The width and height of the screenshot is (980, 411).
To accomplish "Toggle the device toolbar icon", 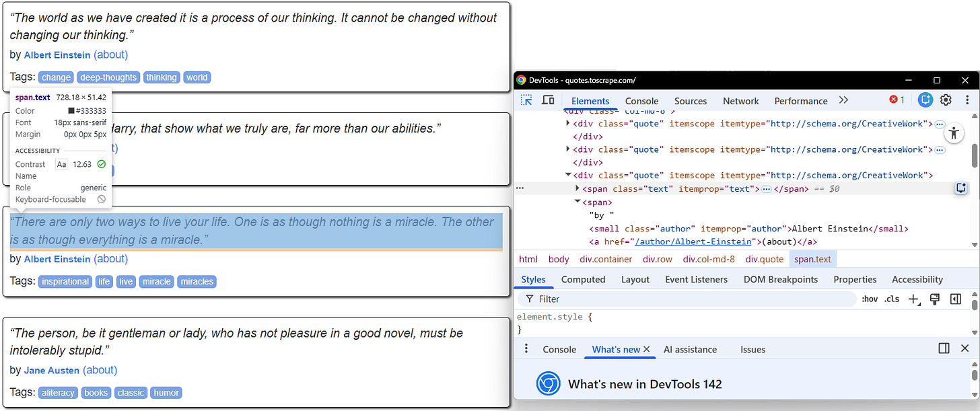I will (x=549, y=100).
